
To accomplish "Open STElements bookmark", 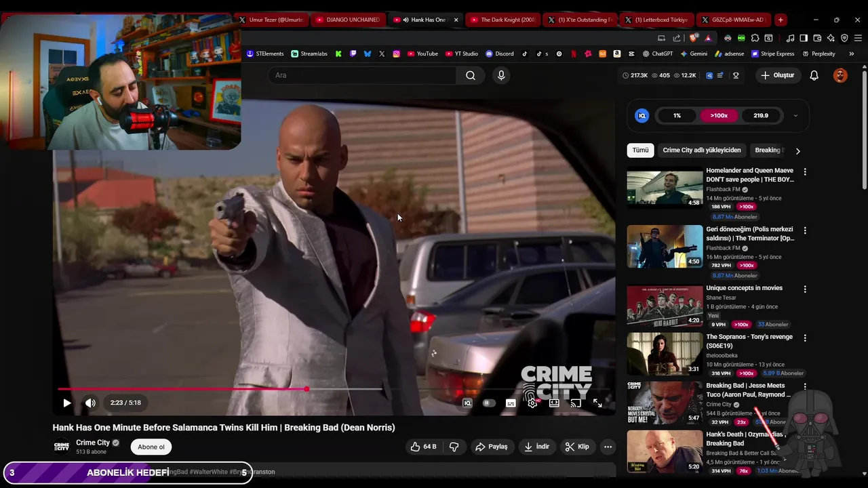I will [265, 54].
